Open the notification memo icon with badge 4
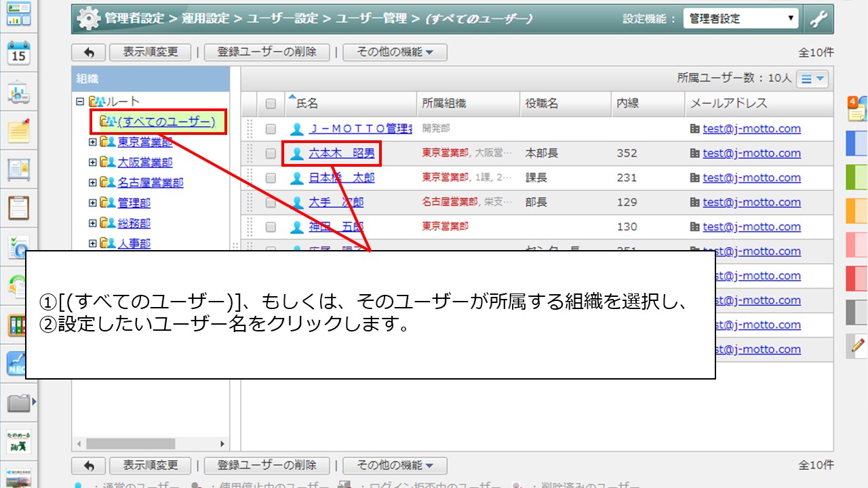Viewport: 868px width, 488px height. click(857, 108)
